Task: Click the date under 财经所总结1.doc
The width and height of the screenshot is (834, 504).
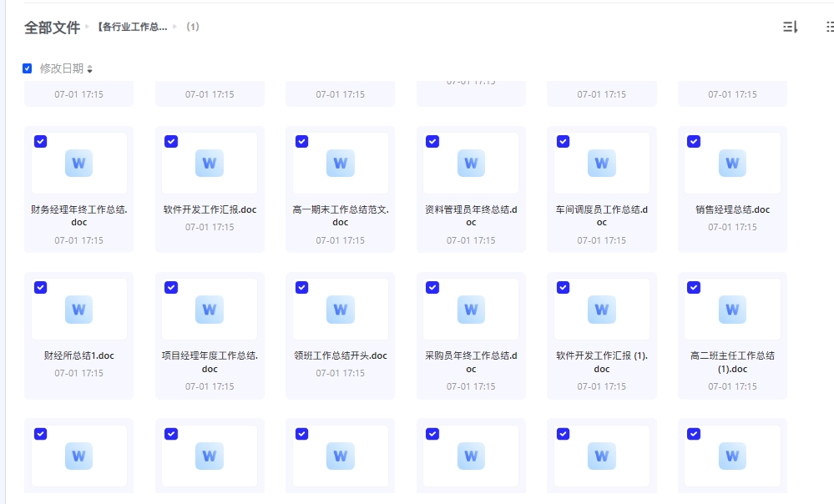Action: [78, 373]
